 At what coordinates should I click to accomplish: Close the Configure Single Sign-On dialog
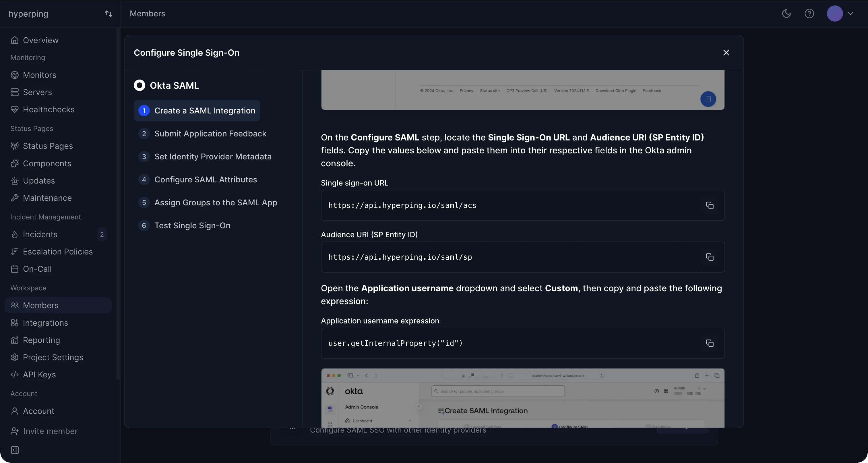point(726,53)
